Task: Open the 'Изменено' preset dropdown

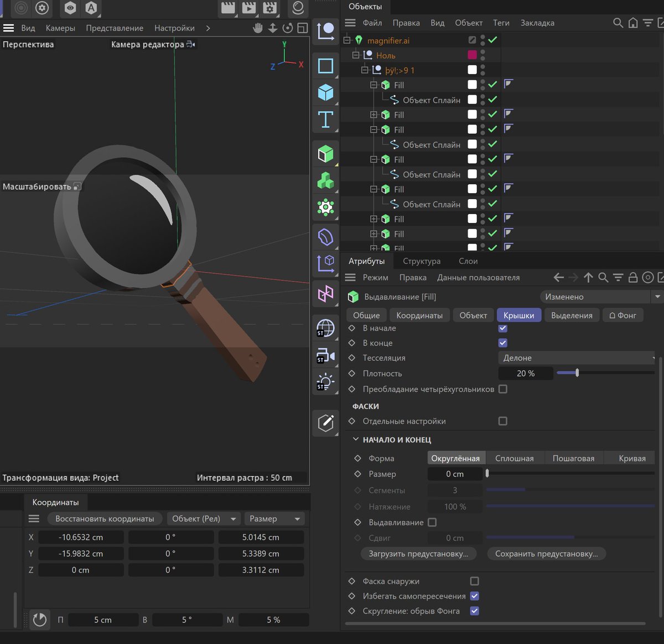Action: 601,297
